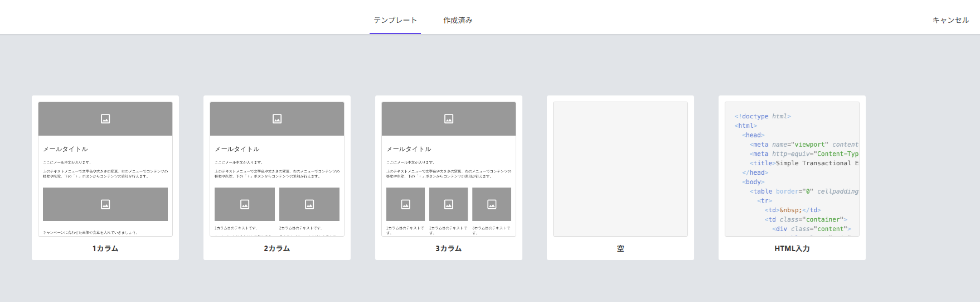Click the body image placeholder in 1カラム template
This screenshot has width=980, height=302.
105,204
